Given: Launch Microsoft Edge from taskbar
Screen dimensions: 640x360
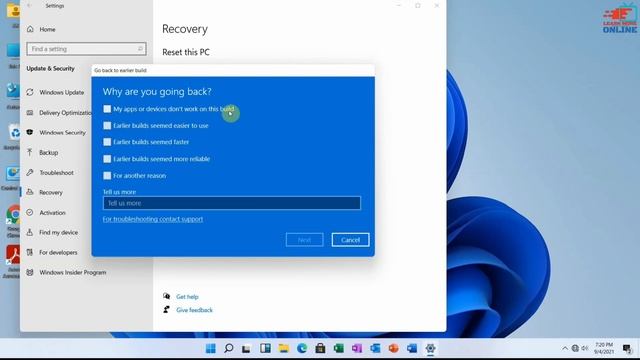Looking at the screenshot, I should pyautogui.click(x=302, y=348).
